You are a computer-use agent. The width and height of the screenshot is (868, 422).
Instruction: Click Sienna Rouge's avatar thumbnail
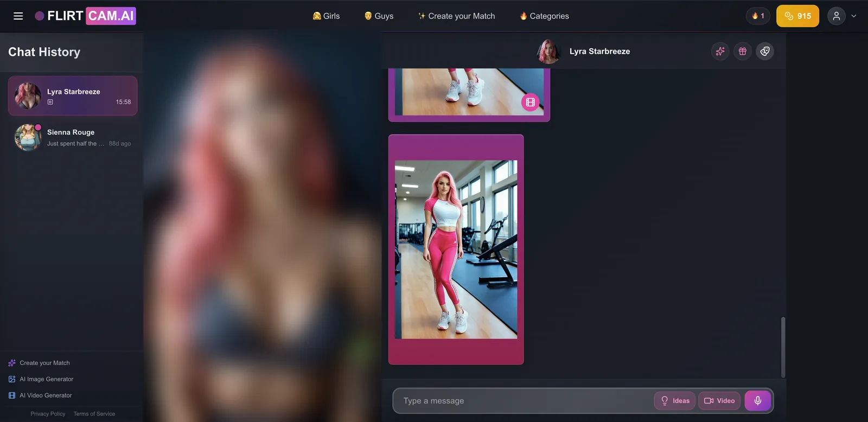click(28, 137)
